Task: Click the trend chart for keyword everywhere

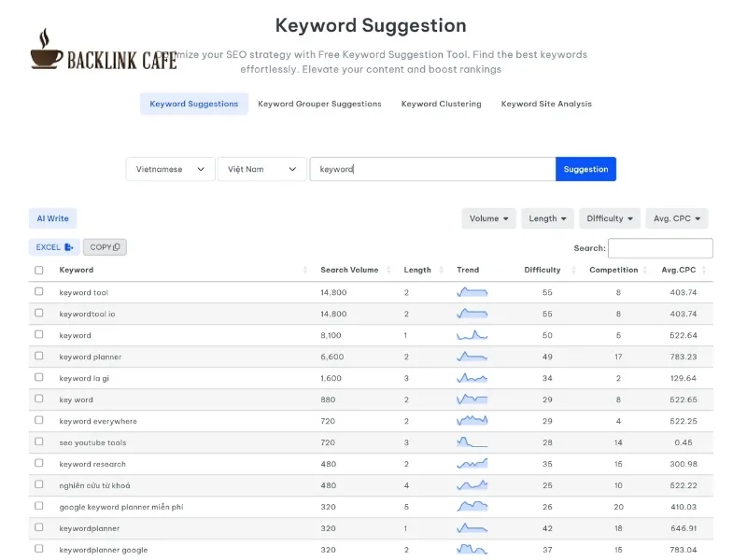Action: click(472, 421)
